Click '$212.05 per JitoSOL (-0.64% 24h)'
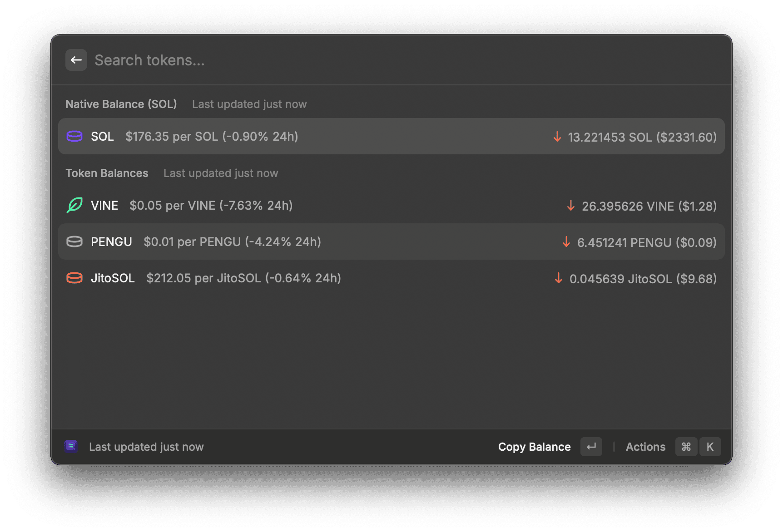This screenshot has height=532, width=783. point(243,278)
